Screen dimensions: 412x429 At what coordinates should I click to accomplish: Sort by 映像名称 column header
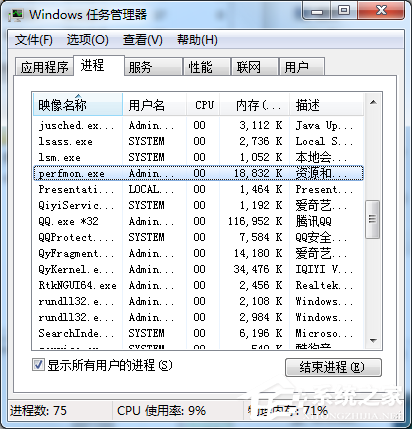78,105
